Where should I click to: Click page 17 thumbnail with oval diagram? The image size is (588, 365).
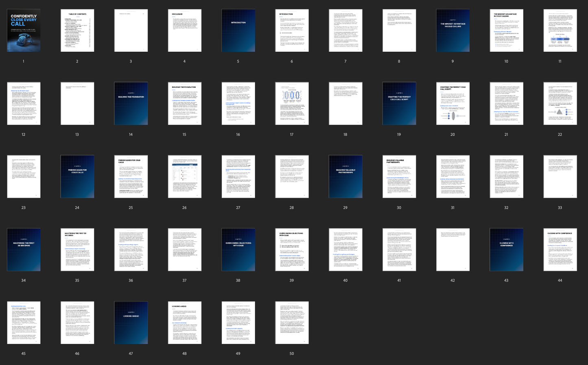click(292, 103)
